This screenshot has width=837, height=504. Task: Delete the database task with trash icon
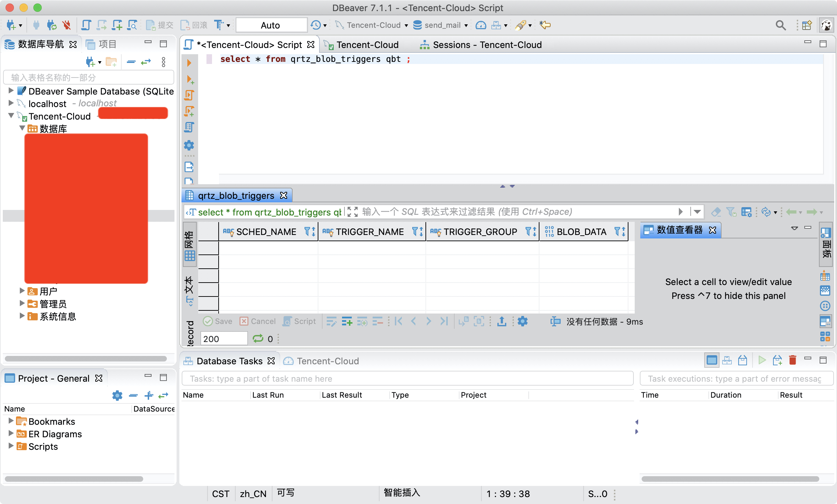click(x=793, y=360)
